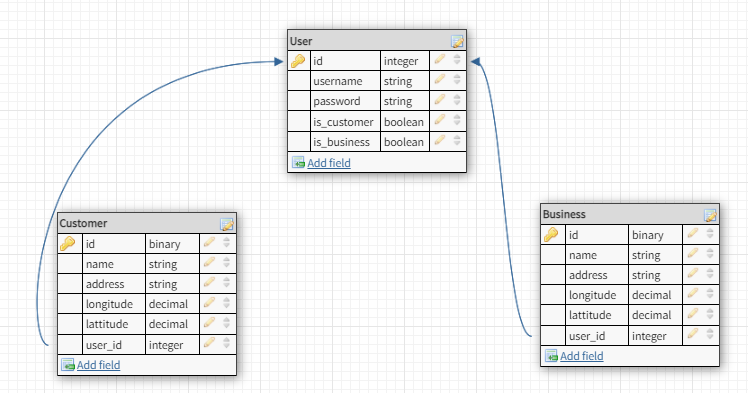Image resolution: width=748 pixels, height=393 pixels.
Task: Click Add field link in Business table
Action: click(582, 356)
